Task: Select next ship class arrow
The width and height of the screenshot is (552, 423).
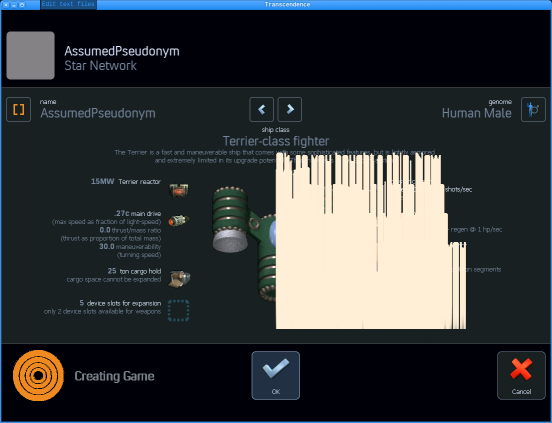Action: pos(290,109)
